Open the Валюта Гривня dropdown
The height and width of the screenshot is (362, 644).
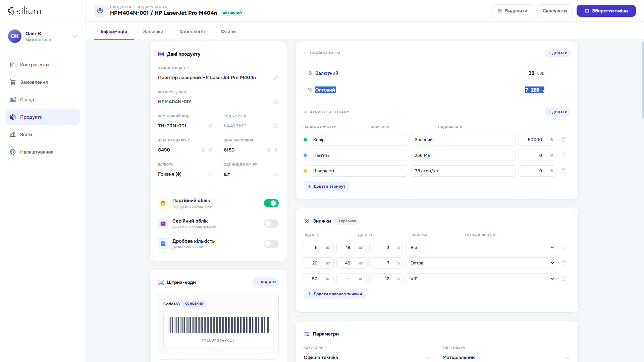click(x=185, y=174)
